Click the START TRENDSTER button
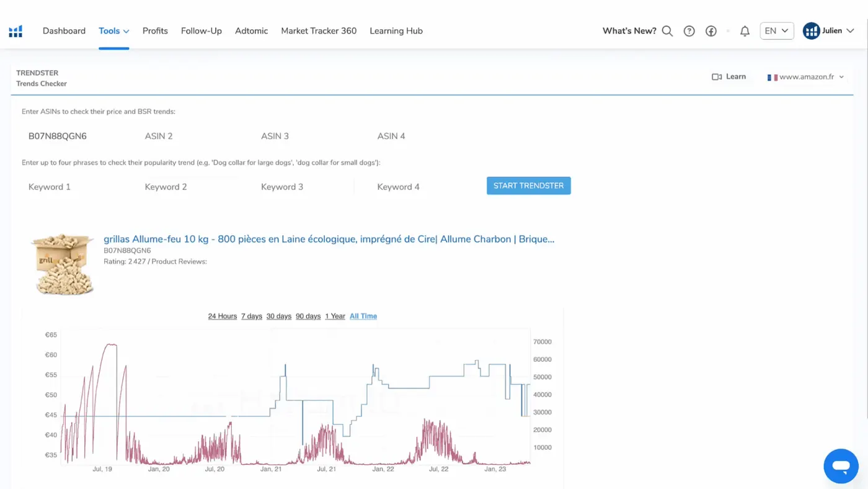The width and height of the screenshot is (868, 489). (x=529, y=186)
